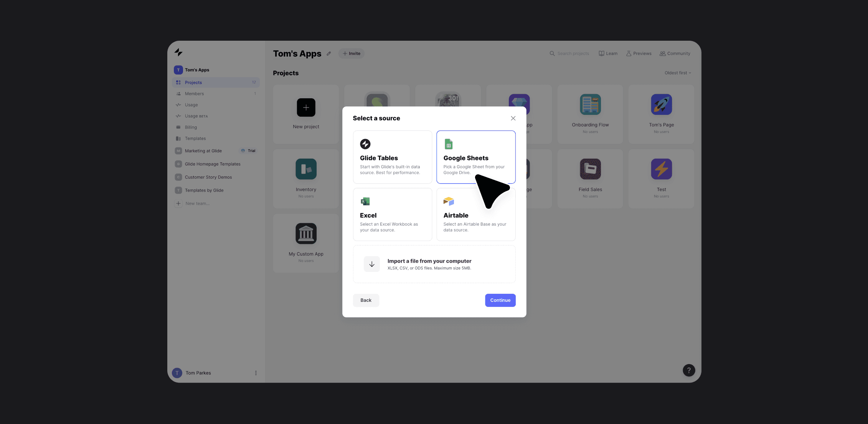Image resolution: width=868 pixels, height=424 pixels.
Task: Expand New team option in sidebar
Action: (x=197, y=204)
